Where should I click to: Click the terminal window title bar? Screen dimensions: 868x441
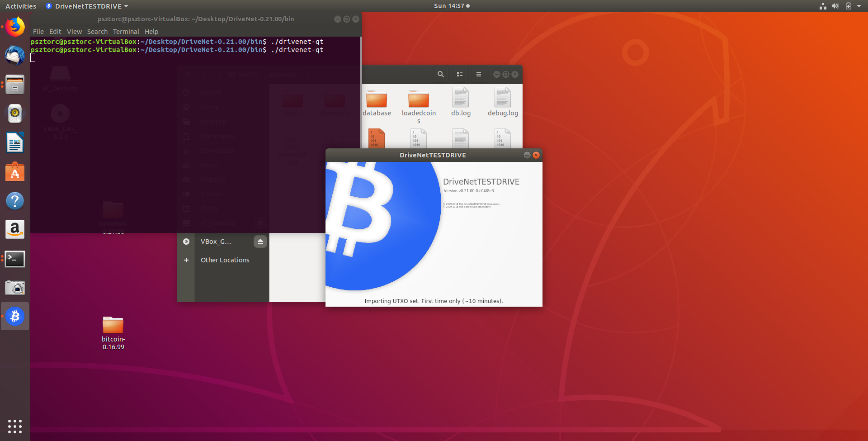pos(196,19)
